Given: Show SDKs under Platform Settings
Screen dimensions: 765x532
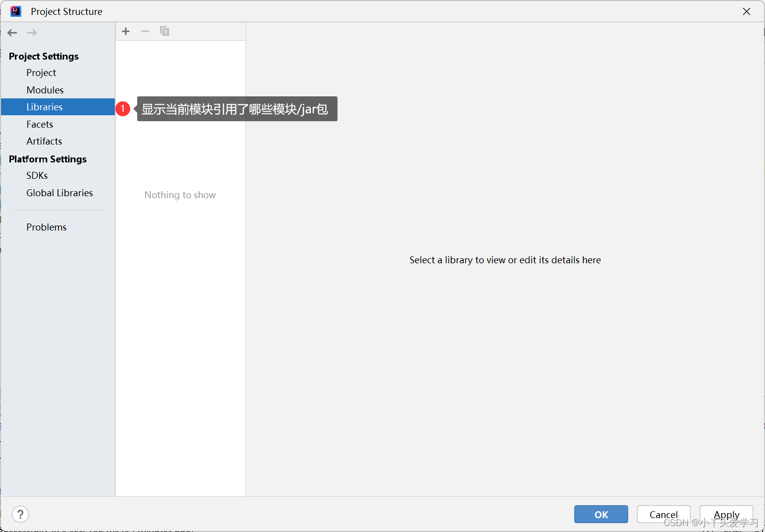Looking at the screenshot, I should 37,175.
